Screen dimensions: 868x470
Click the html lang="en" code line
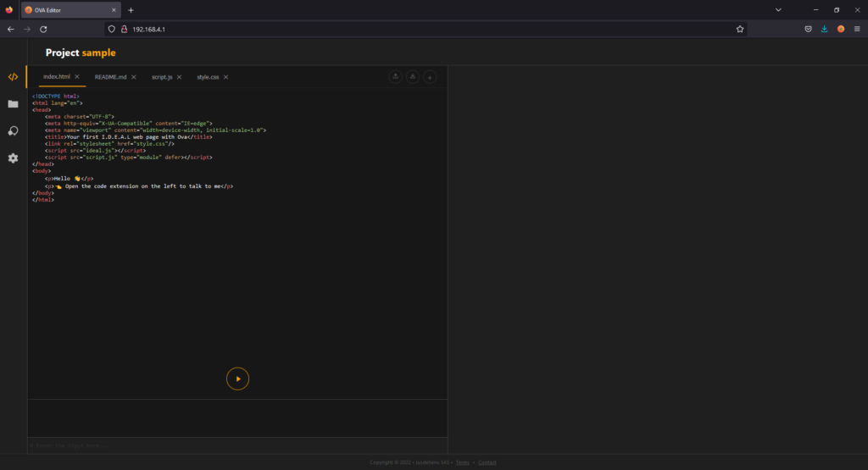click(57, 103)
